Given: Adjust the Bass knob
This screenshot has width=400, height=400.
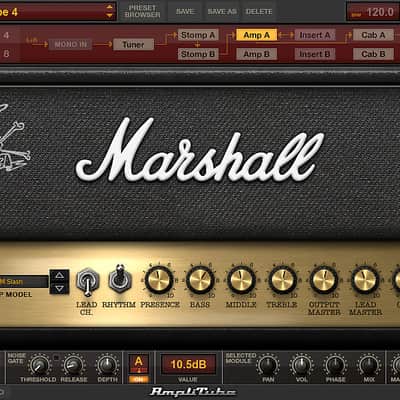Looking at the screenshot, I should pyautogui.click(x=200, y=280).
